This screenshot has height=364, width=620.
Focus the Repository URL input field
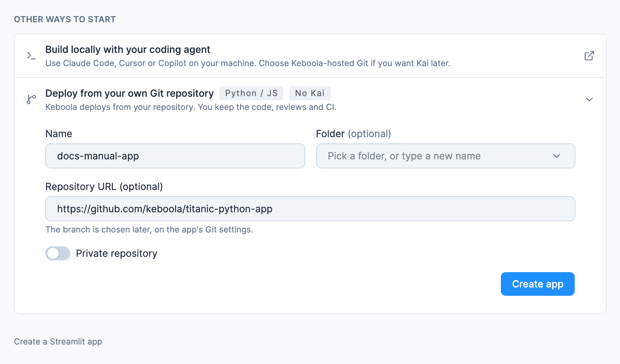pos(310,209)
